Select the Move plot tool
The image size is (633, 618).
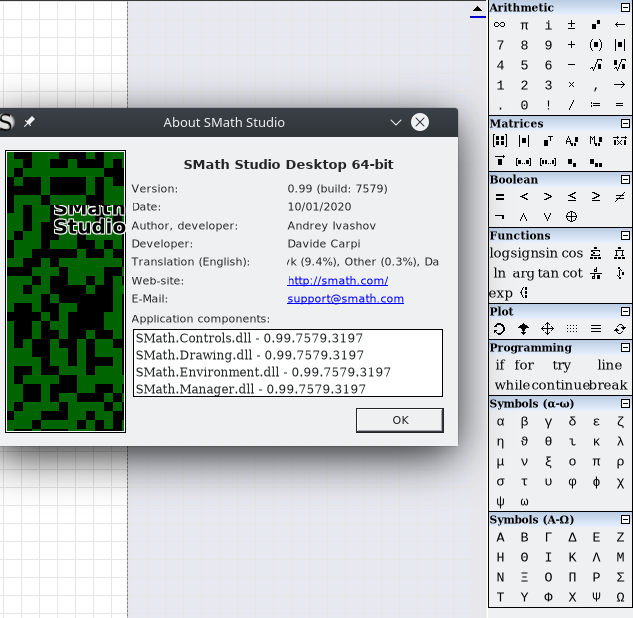(x=548, y=328)
